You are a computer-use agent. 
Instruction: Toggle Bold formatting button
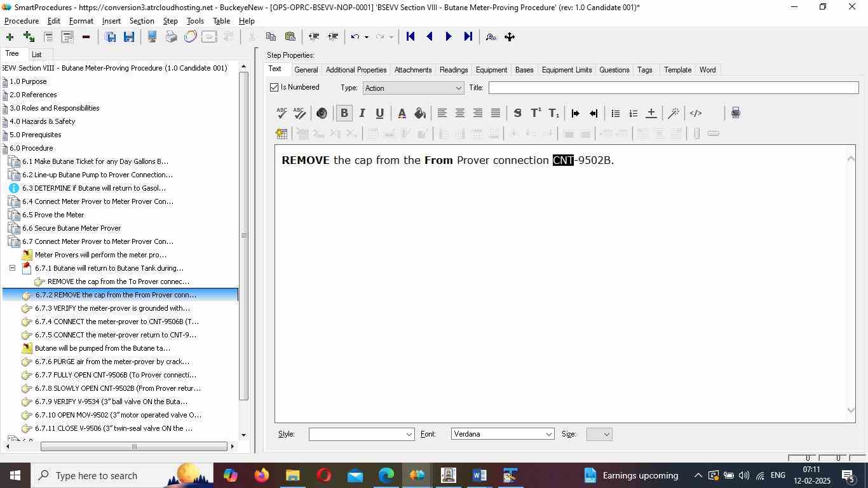coord(344,113)
